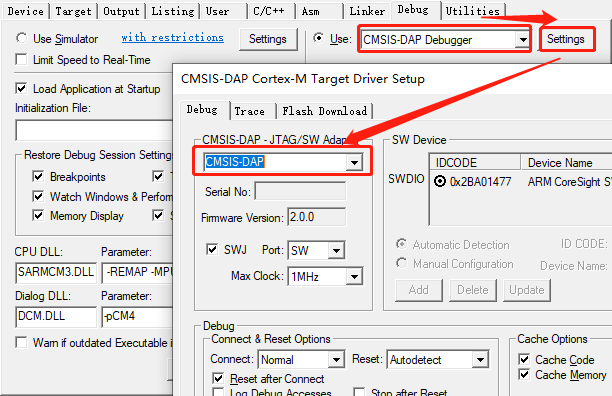Switch to the Output tab

pos(121,11)
